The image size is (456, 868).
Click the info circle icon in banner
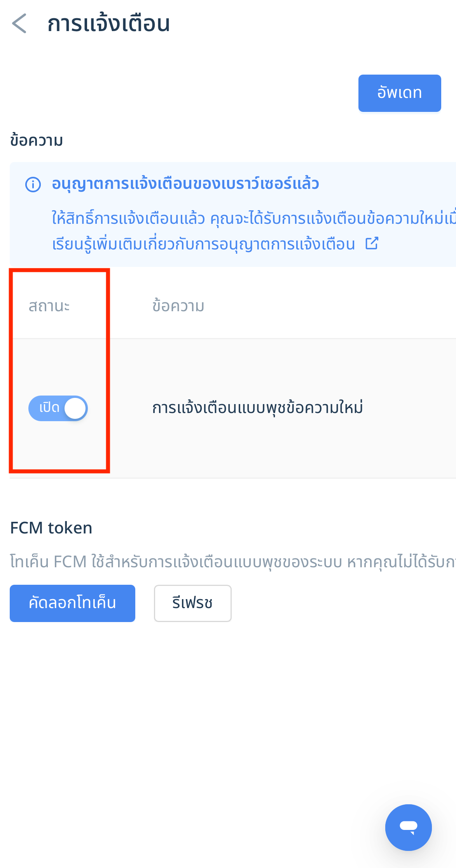pos(33,185)
